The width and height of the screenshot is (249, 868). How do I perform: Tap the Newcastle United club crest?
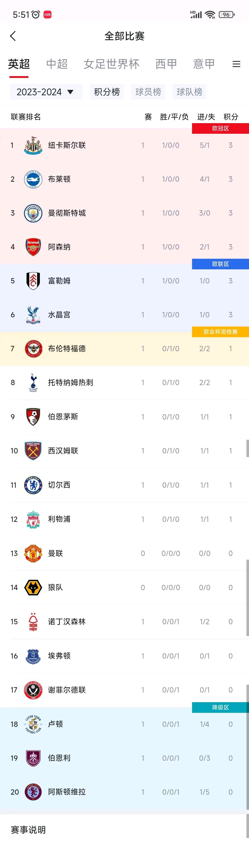[x=33, y=145]
